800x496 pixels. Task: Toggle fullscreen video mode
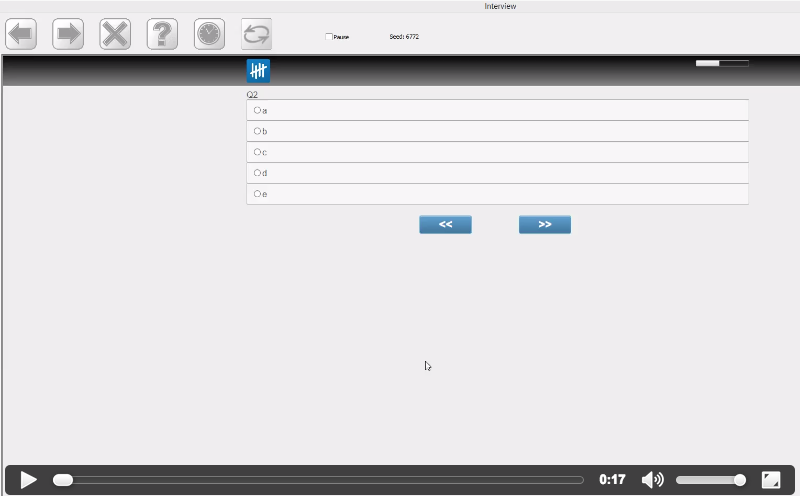[771, 480]
